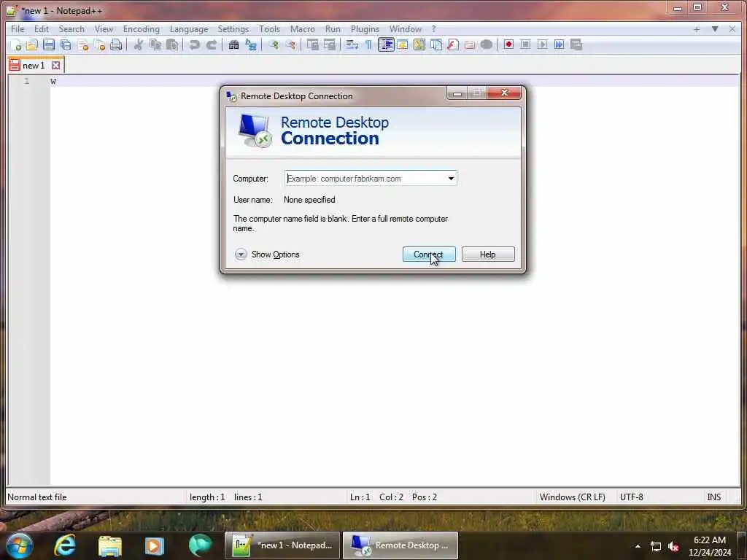The image size is (747, 560).
Task: Click Run Macro Multiple Times icon
Action: coord(560,44)
